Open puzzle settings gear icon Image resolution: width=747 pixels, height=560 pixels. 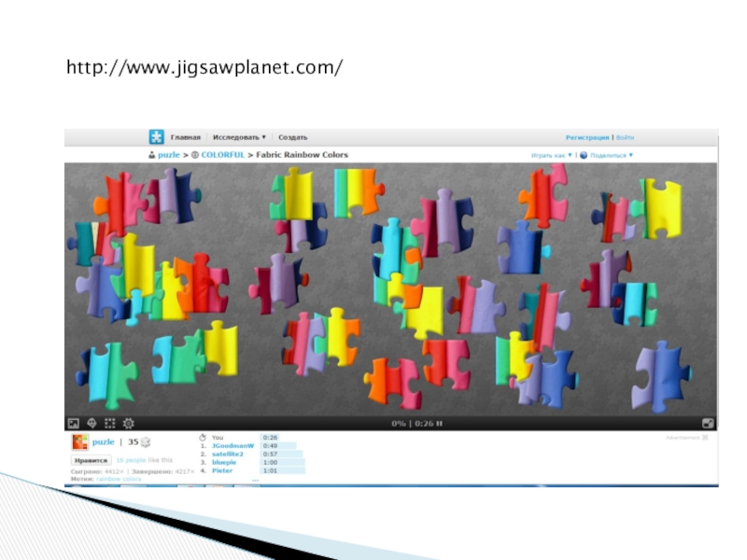coord(129,423)
